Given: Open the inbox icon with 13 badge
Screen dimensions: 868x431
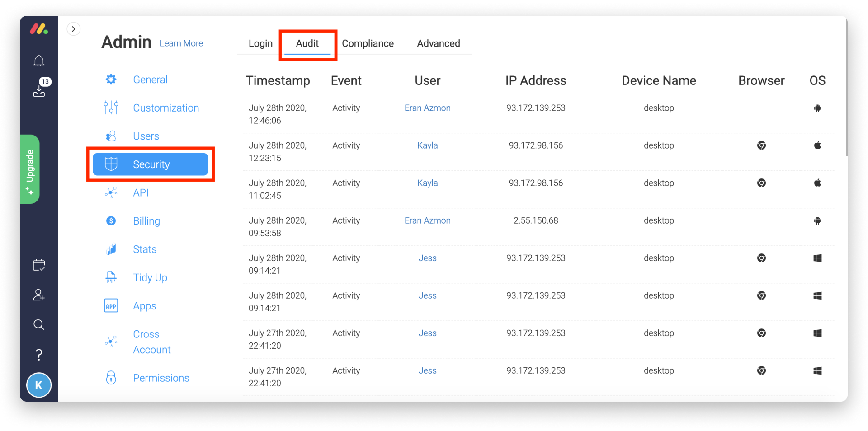Looking at the screenshot, I should 39,88.
